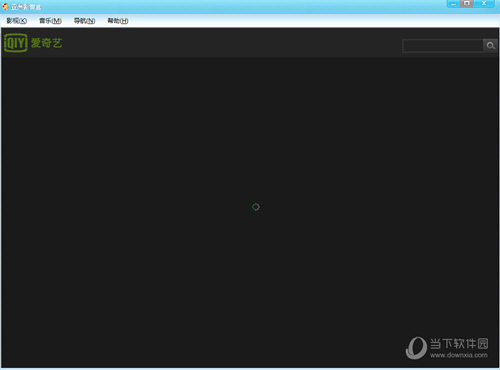Click the 当下软件园 watermark text

tap(459, 343)
